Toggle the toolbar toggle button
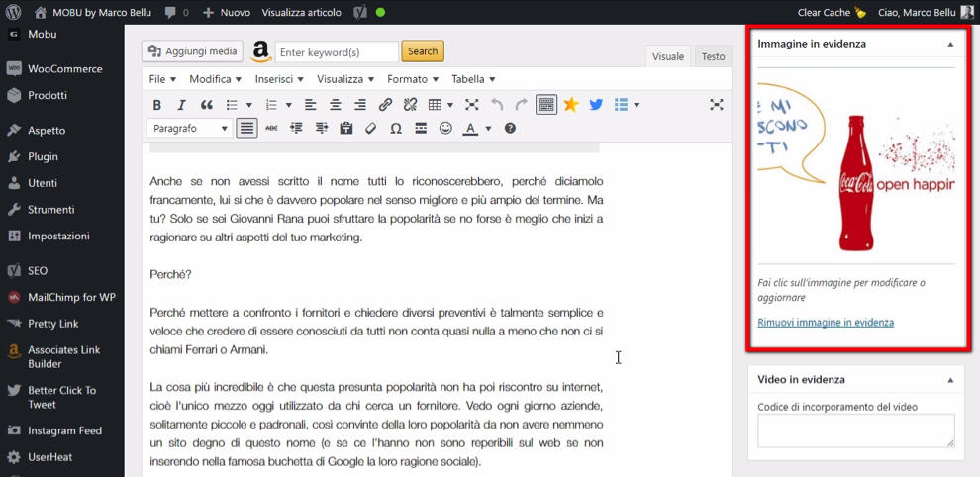Image resolution: width=980 pixels, height=477 pixels. click(x=546, y=104)
